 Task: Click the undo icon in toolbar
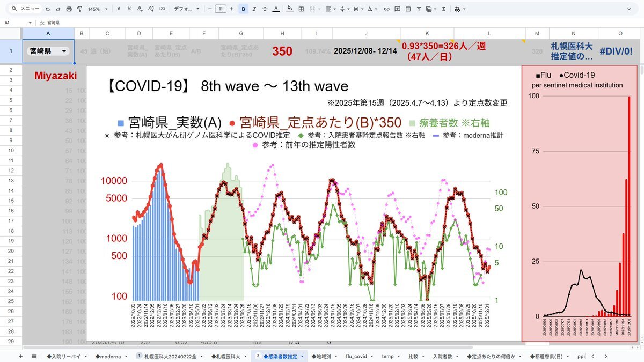point(48,9)
